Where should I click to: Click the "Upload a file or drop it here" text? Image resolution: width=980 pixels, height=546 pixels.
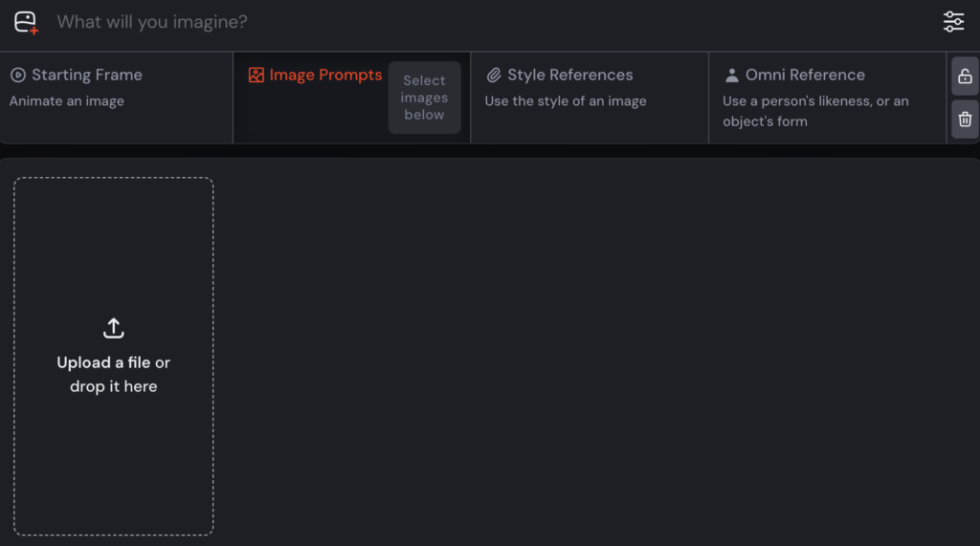114,375
